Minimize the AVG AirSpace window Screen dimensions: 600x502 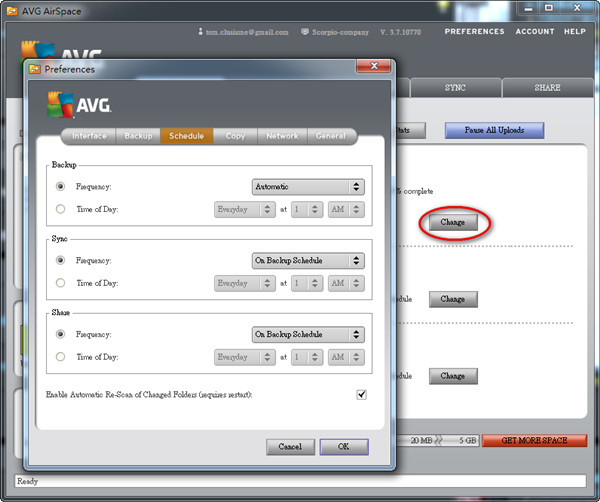pyautogui.click(x=529, y=8)
